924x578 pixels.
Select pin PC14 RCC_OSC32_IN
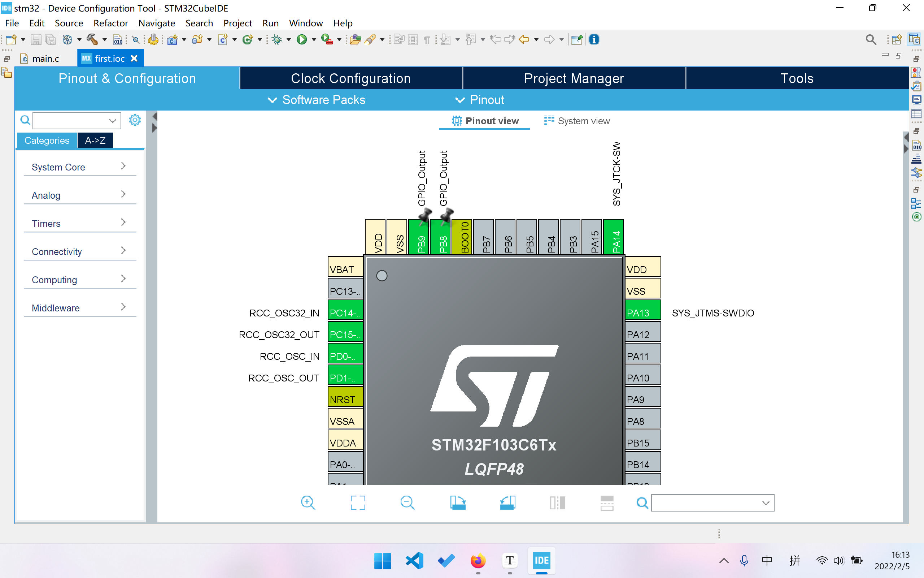tap(345, 310)
